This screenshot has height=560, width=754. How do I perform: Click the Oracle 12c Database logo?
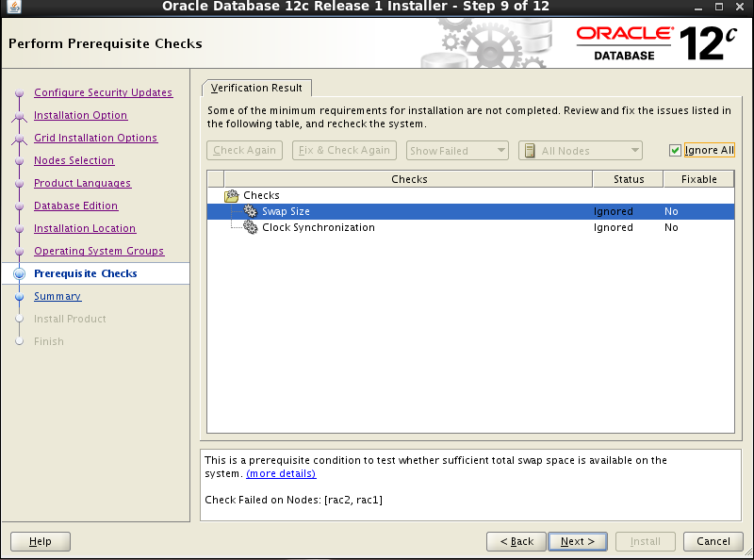tap(656, 43)
